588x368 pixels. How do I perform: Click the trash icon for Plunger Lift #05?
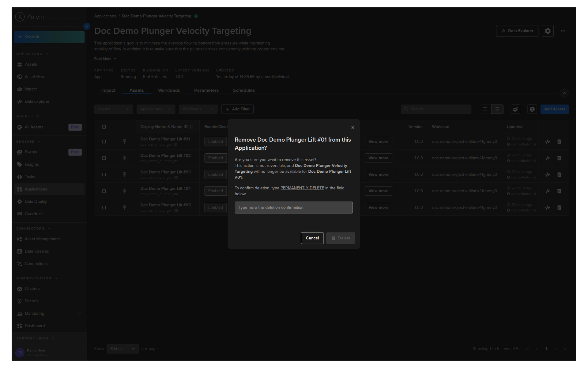pos(559,208)
